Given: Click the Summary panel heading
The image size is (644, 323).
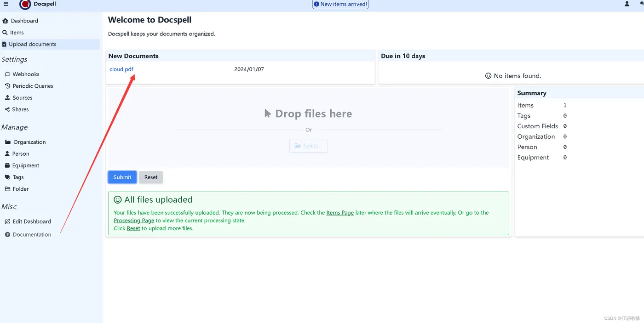Looking at the screenshot, I should tap(532, 93).
